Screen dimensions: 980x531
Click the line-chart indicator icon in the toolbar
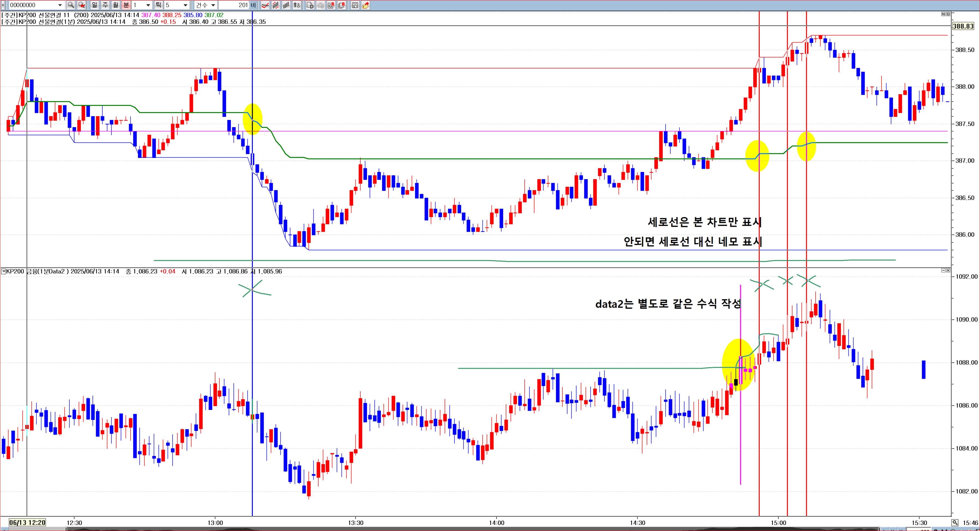pyautogui.click(x=265, y=5)
